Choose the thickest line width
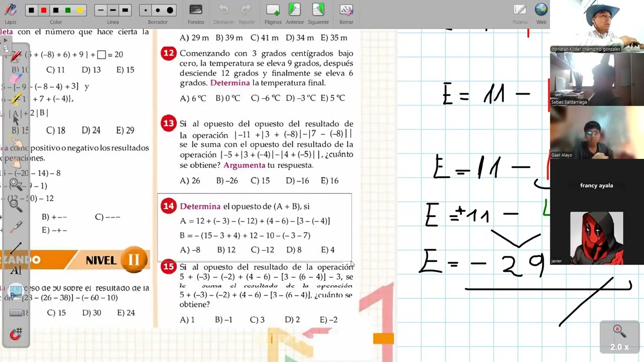Screen dimensions: 644x362 (x=125, y=10)
